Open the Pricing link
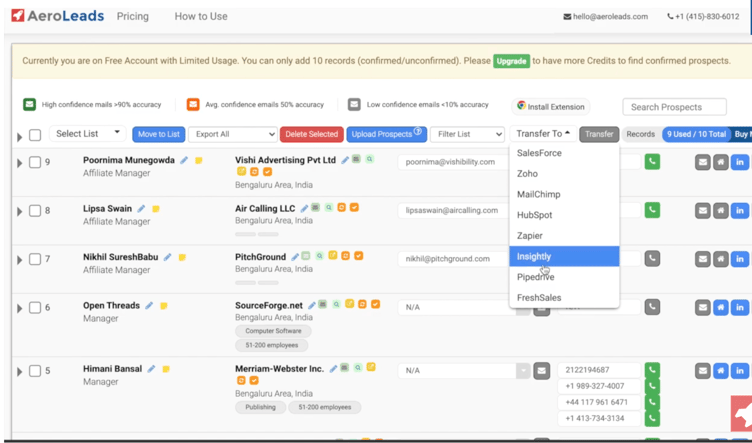The height and width of the screenshot is (443, 752). (x=133, y=16)
